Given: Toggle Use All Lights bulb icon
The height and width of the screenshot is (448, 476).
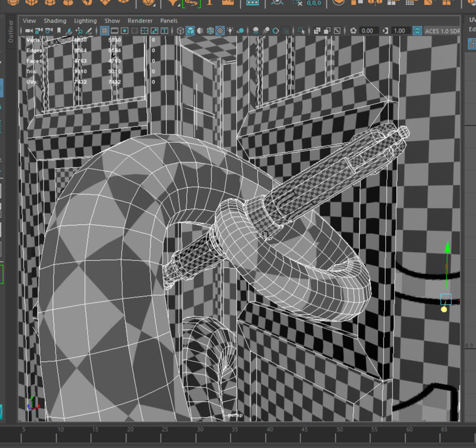Looking at the screenshot, I should [x=230, y=31].
